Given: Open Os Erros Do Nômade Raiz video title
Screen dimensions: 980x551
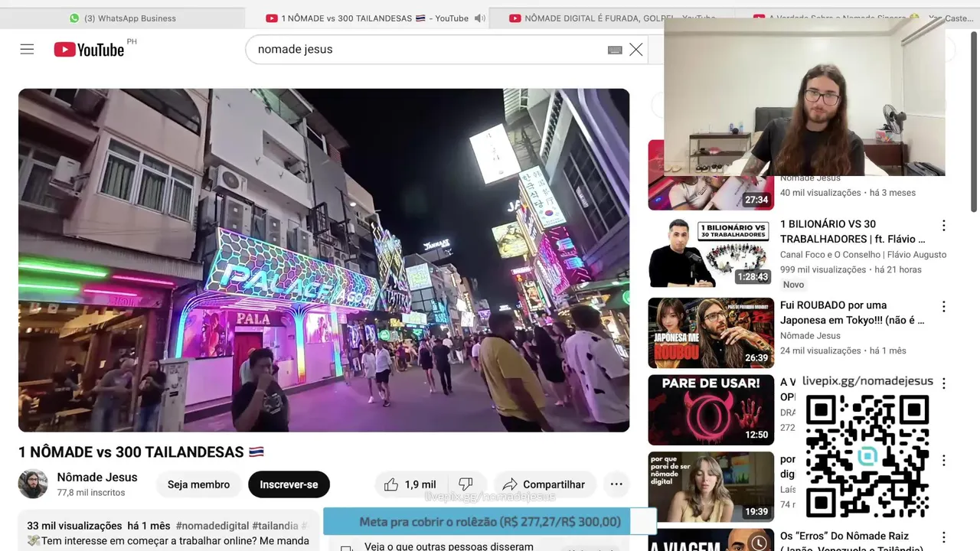Looking at the screenshot, I should [851, 542].
